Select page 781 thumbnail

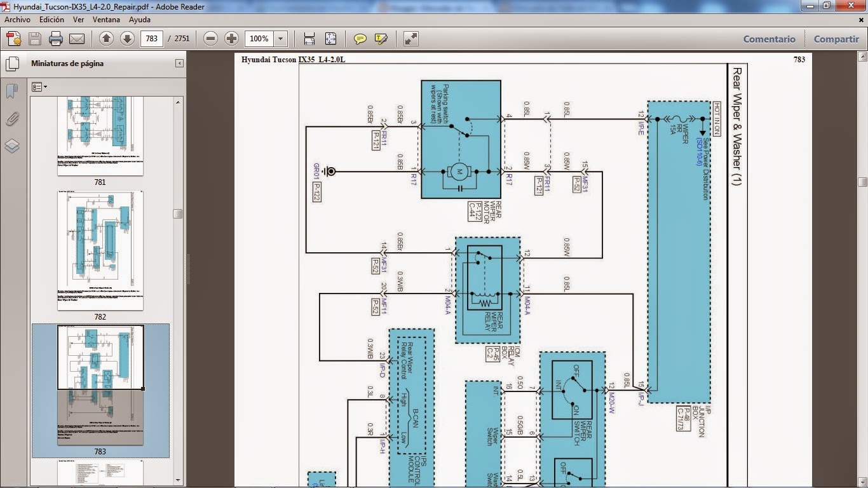click(x=100, y=137)
